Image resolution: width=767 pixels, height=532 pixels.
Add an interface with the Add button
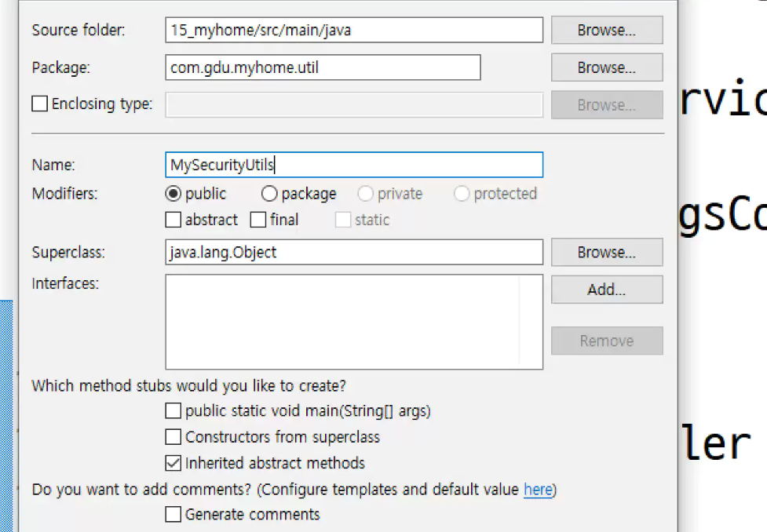607,290
